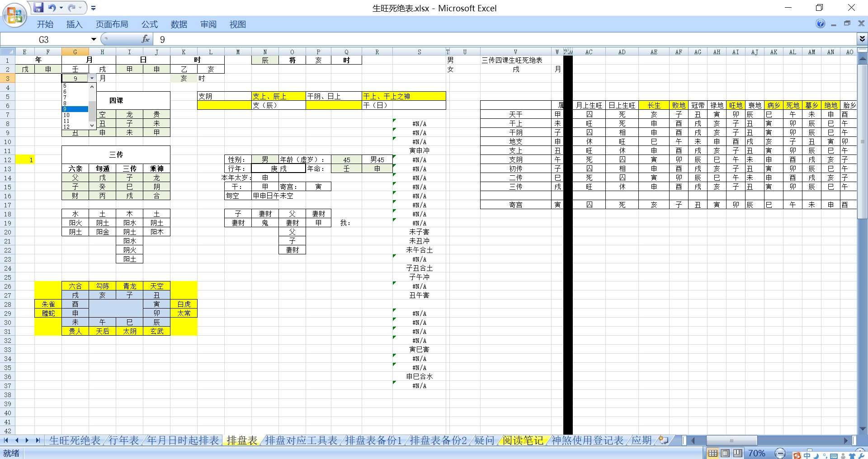The image size is (868, 459).
Task: Toggle Sogou Chinese/English mode
Action: [x=807, y=455]
